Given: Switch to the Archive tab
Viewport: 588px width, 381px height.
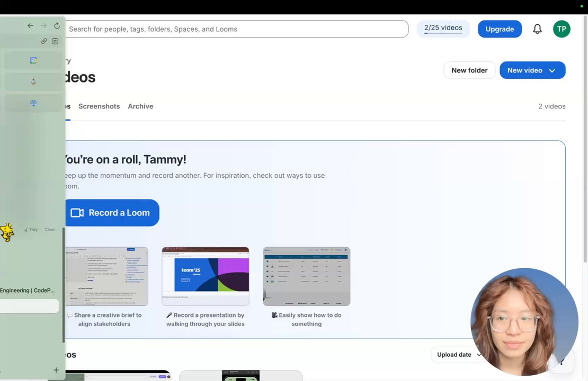Looking at the screenshot, I should (140, 106).
